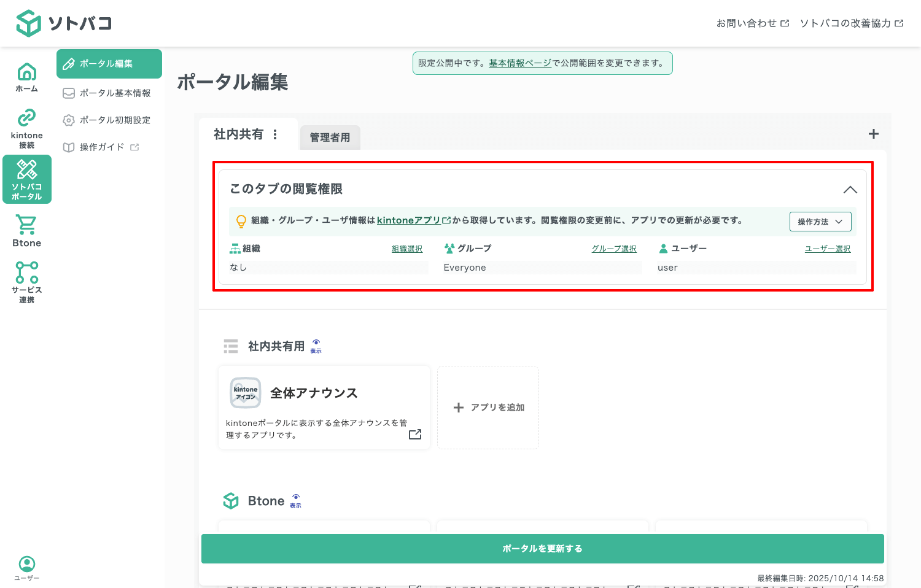The width and height of the screenshot is (921, 588).
Task: Collapse the このタブの閲覧権限 panel
Action: click(x=850, y=190)
